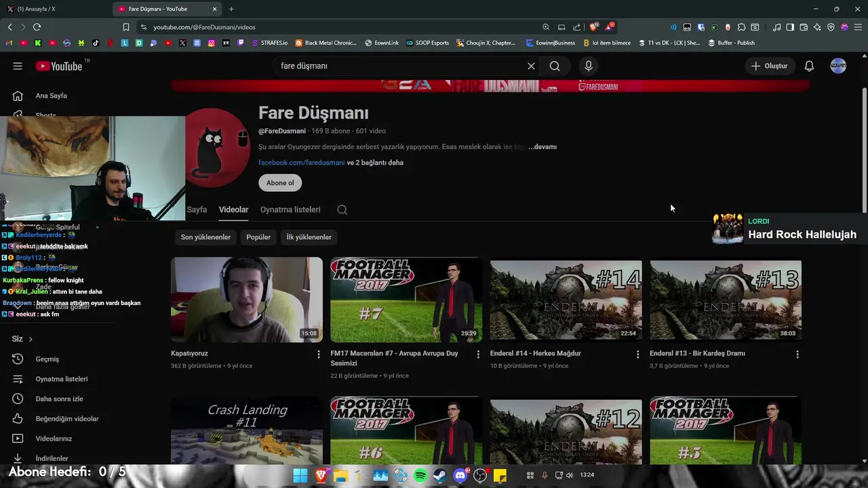Open more options for FM17 Maceraları #7

coord(478,354)
